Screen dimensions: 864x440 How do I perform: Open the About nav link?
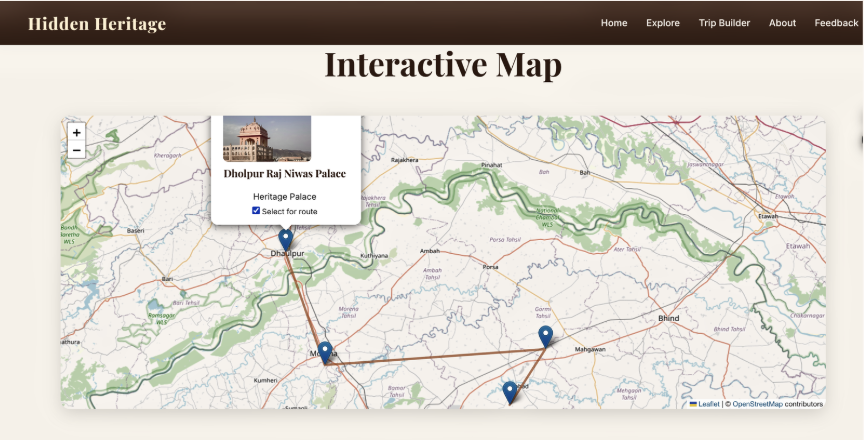click(x=782, y=23)
